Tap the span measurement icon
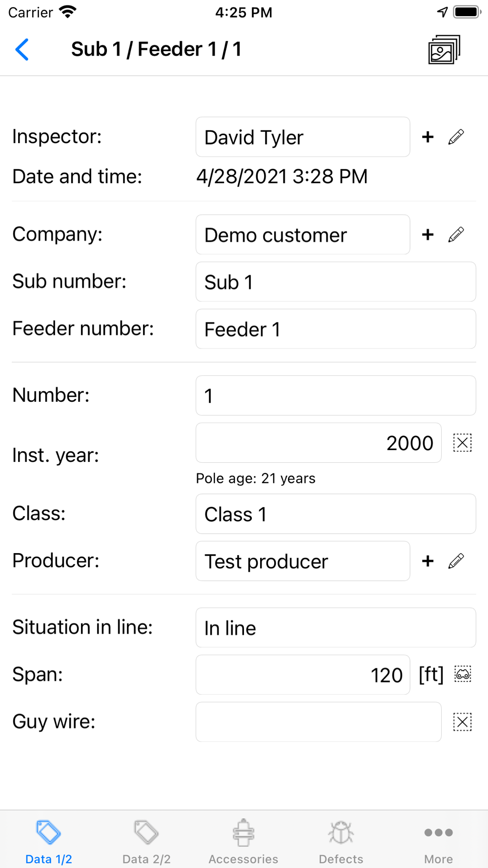Image resolution: width=488 pixels, height=868 pixels. (x=463, y=674)
